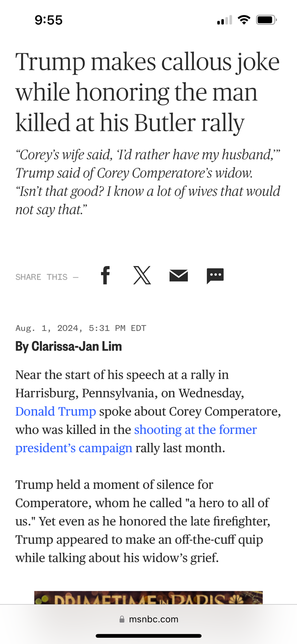The width and height of the screenshot is (297, 644).
Task: Share article via SMS message bubble
Action: click(215, 276)
